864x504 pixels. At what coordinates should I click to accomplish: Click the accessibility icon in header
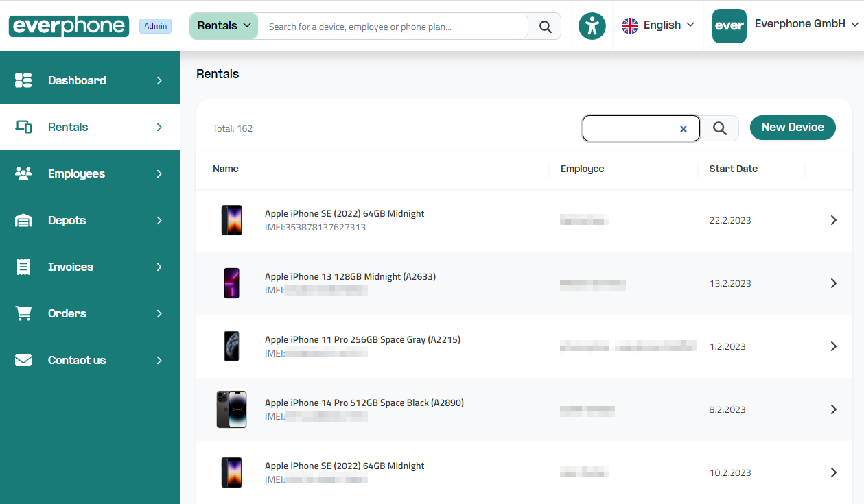point(592,26)
